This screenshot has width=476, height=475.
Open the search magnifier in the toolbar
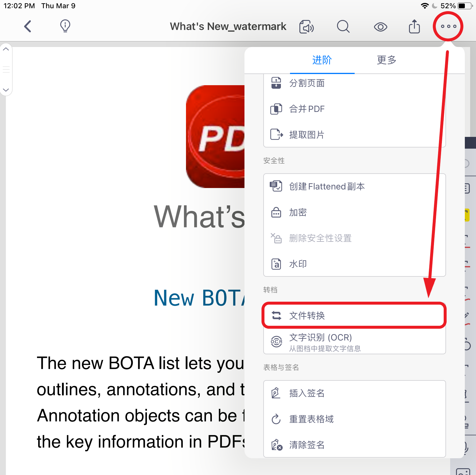click(x=343, y=26)
